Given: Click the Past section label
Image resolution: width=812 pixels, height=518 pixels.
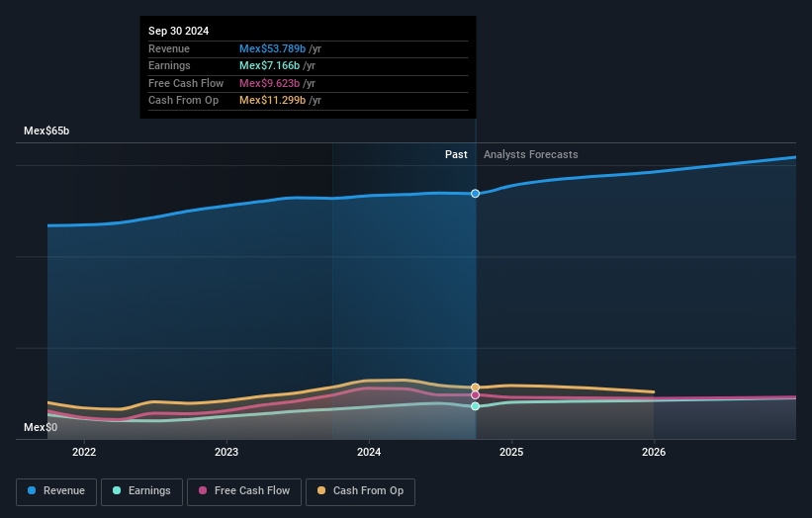Looking at the screenshot, I should 456,154.
